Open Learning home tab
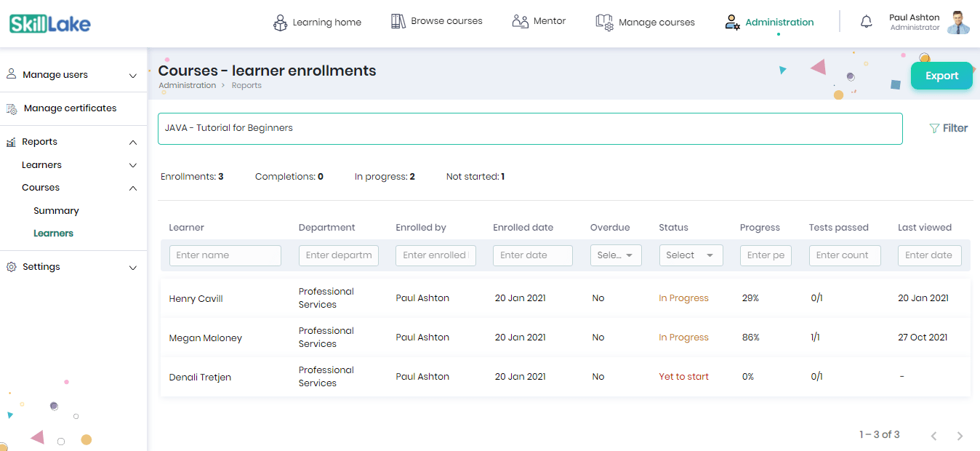 317,23
